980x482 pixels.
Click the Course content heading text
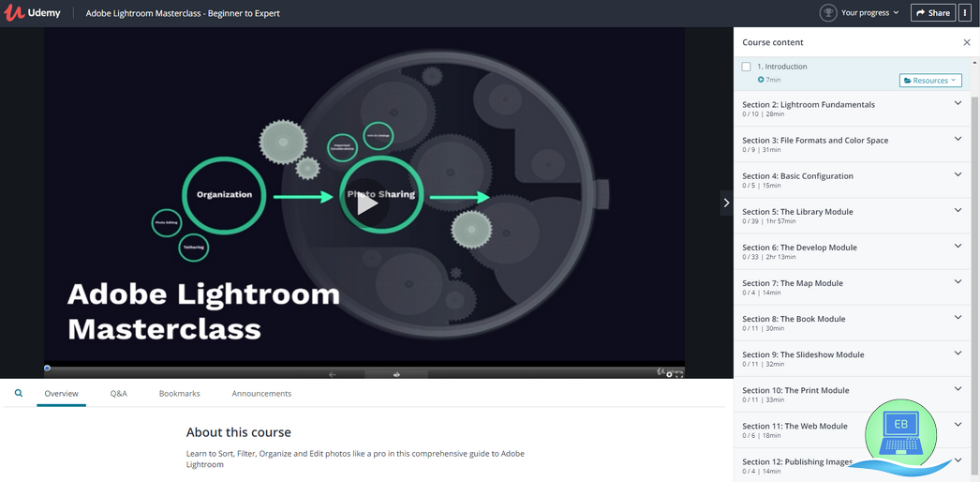point(773,42)
